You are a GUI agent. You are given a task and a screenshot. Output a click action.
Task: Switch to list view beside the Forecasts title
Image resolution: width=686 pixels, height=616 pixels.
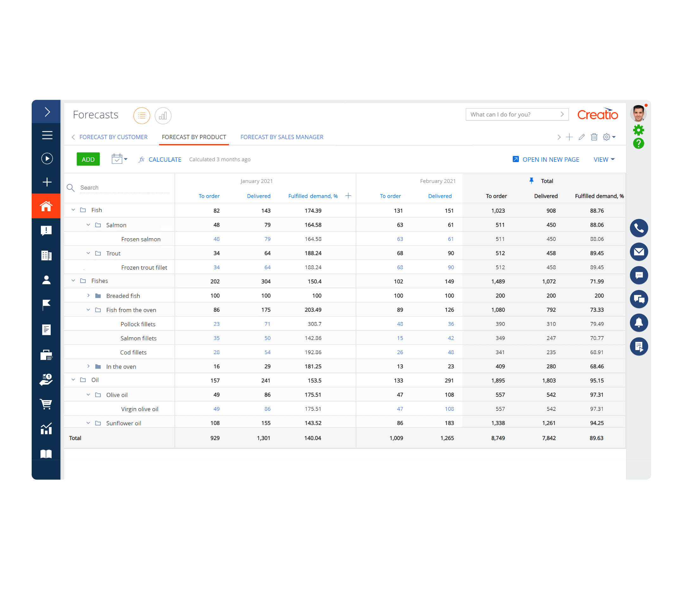pos(142,116)
